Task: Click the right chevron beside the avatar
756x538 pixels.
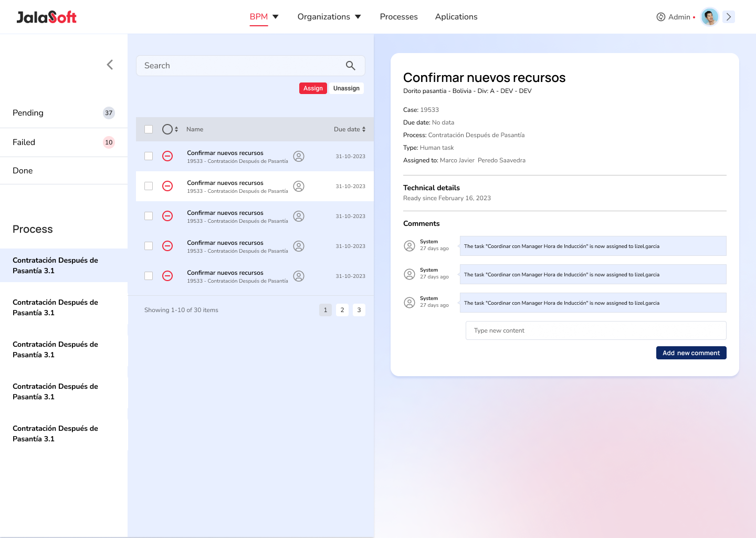Action: 729,17
